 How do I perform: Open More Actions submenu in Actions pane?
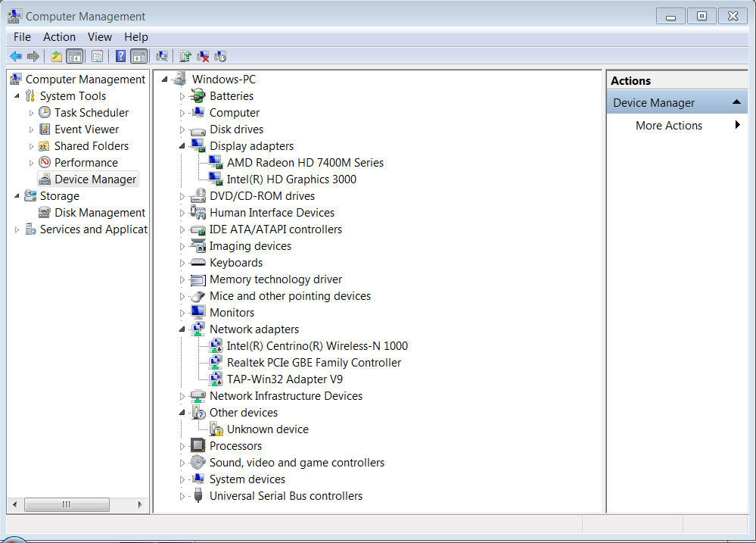click(x=677, y=126)
